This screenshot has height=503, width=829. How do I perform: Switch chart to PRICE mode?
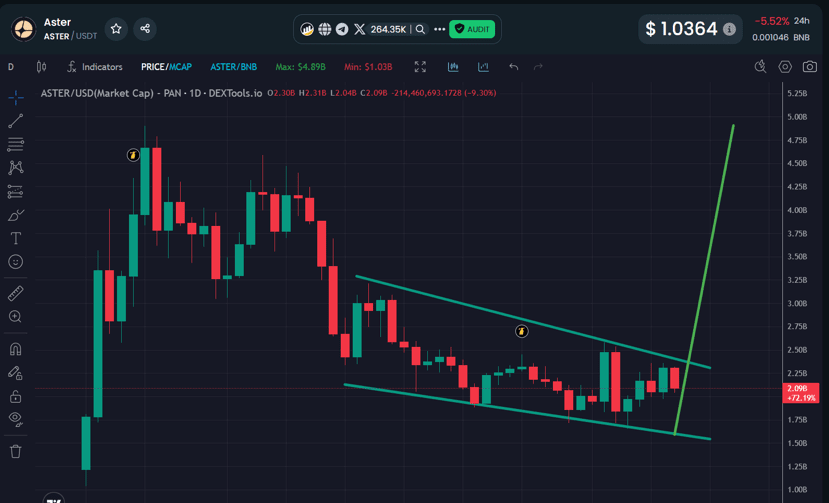(153, 67)
